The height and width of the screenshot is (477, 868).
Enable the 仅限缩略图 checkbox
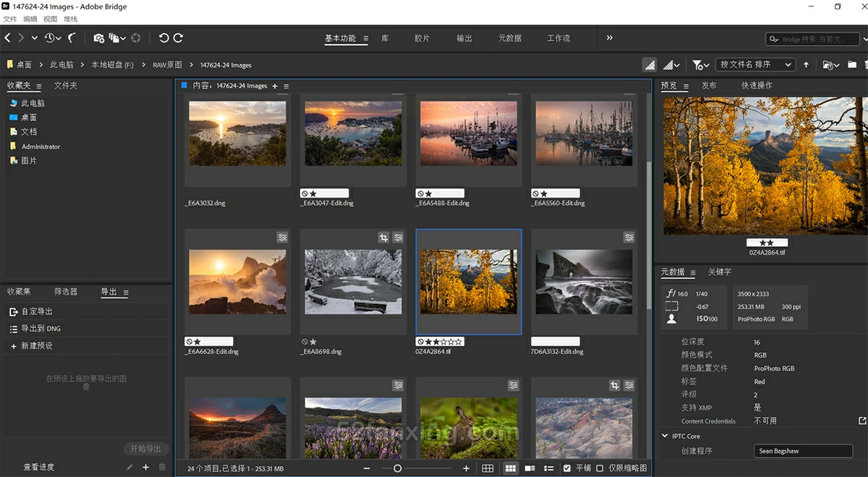tap(600, 468)
